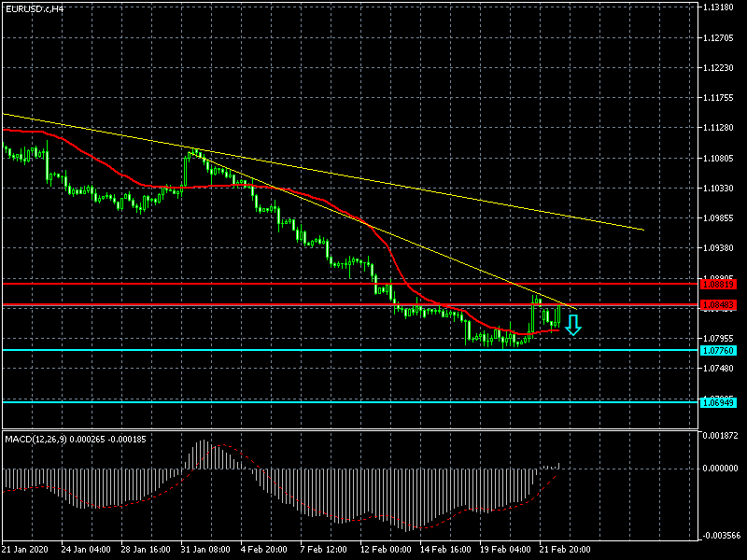Click the 7 Feb 12:00 time label

(326, 550)
